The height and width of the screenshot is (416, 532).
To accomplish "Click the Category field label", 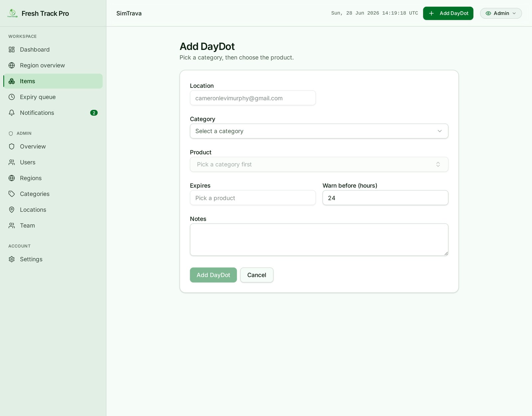I will pos(202,119).
